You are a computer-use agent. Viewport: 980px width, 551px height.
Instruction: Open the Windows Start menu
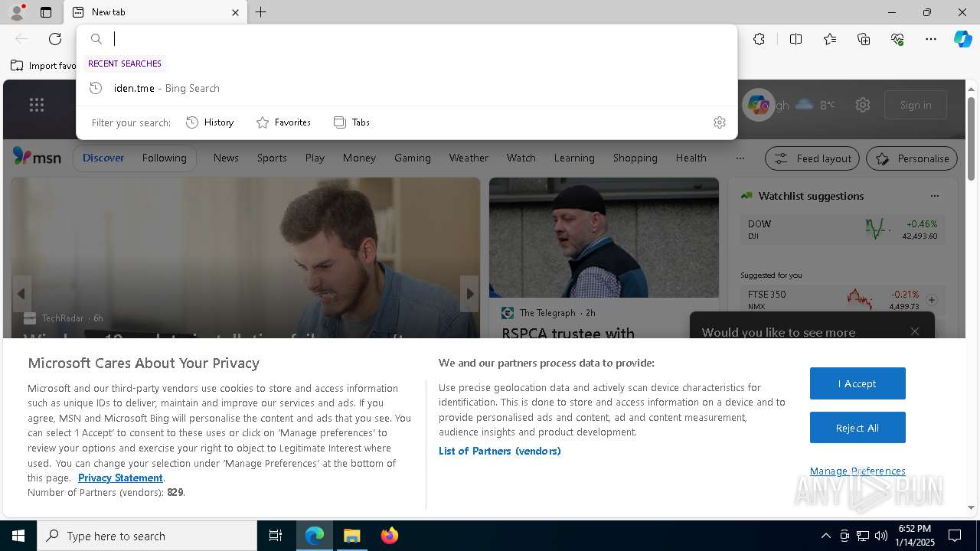18,536
